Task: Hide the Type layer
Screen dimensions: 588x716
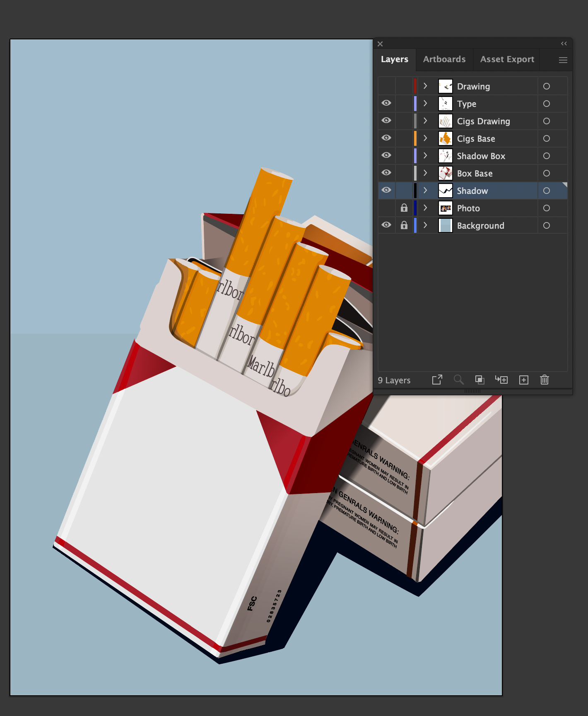Action: point(386,103)
